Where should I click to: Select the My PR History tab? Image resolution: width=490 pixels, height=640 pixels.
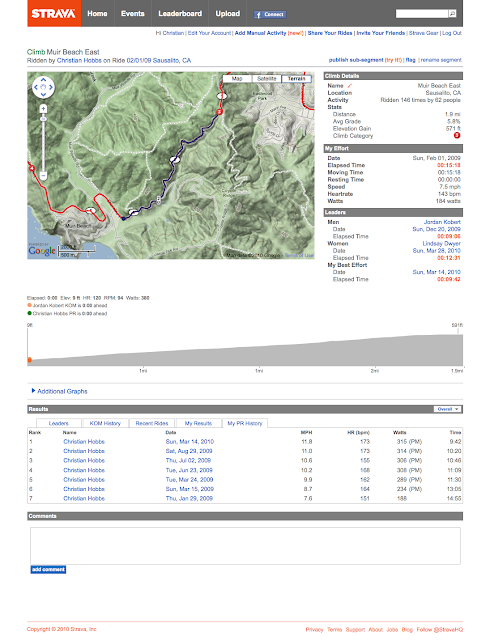click(x=245, y=423)
